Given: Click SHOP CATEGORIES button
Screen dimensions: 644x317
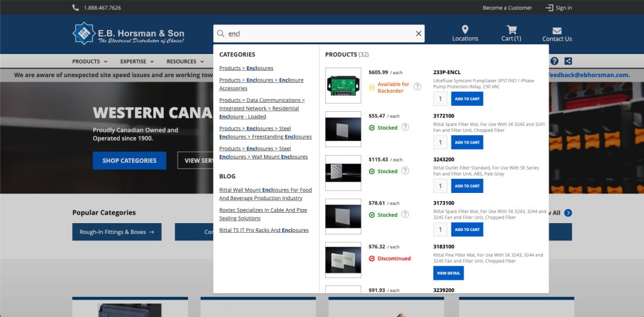Looking at the screenshot, I should (129, 160).
